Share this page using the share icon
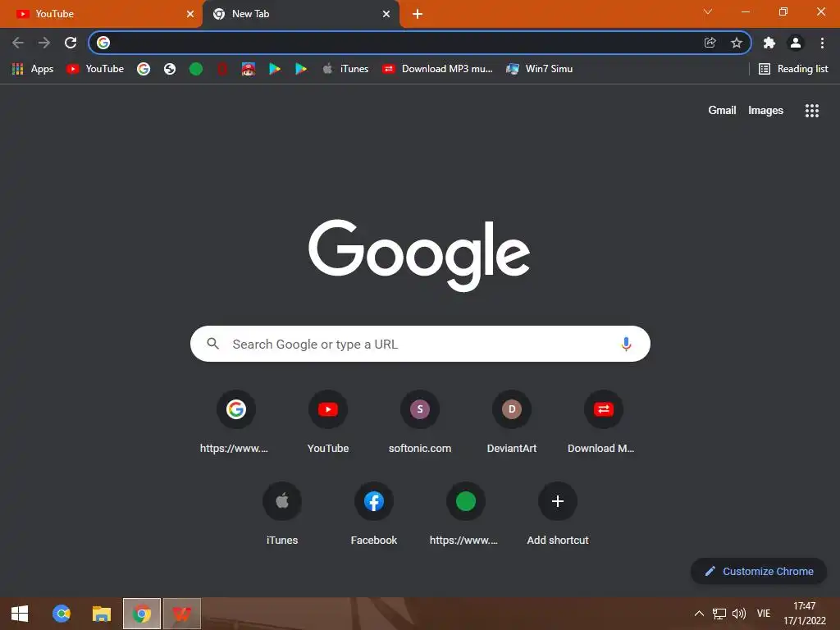This screenshot has height=630, width=840. (x=710, y=43)
